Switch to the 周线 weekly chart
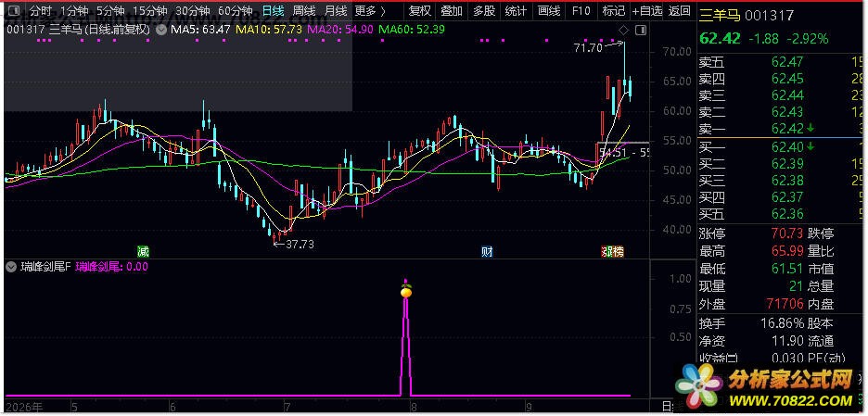The image size is (868, 416). click(x=304, y=10)
